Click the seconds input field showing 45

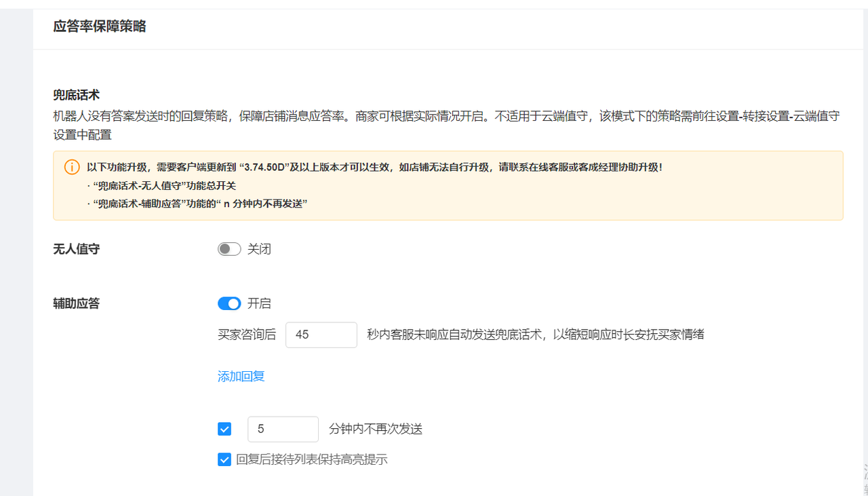[321, 335]
